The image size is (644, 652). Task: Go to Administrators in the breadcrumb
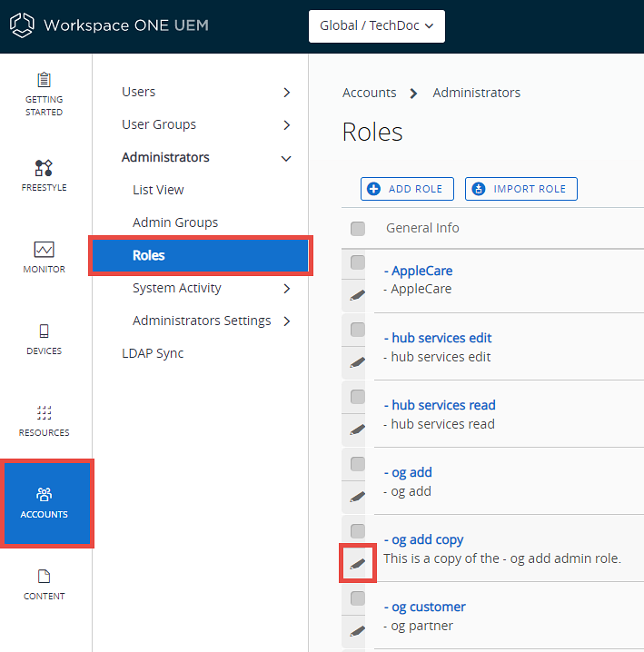[476, 93]
